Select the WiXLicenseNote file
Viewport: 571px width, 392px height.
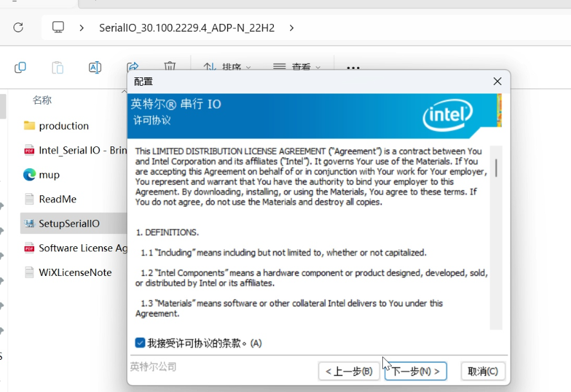pyautogui.click(x=75, y=272)
